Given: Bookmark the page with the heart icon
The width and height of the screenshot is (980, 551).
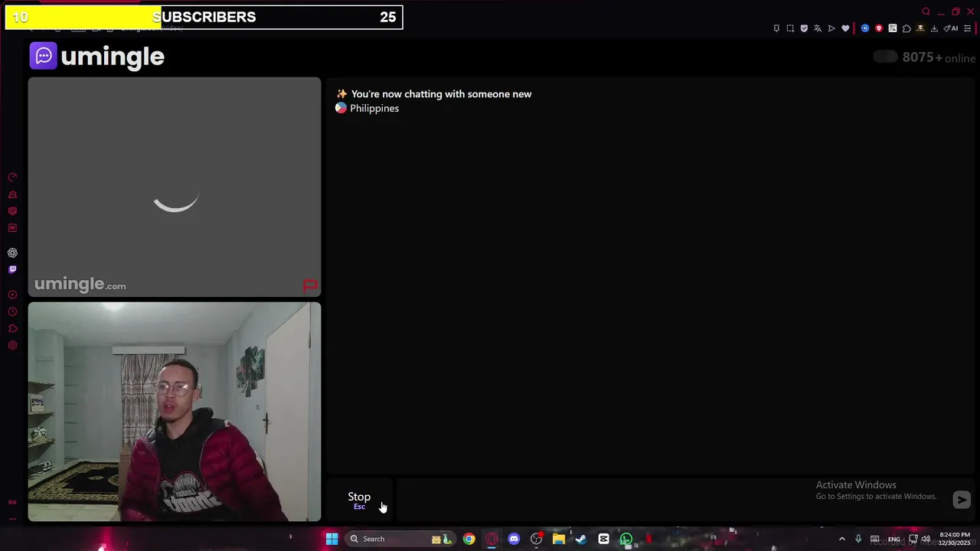Looking at the screenshot, I should coord(845,28).
